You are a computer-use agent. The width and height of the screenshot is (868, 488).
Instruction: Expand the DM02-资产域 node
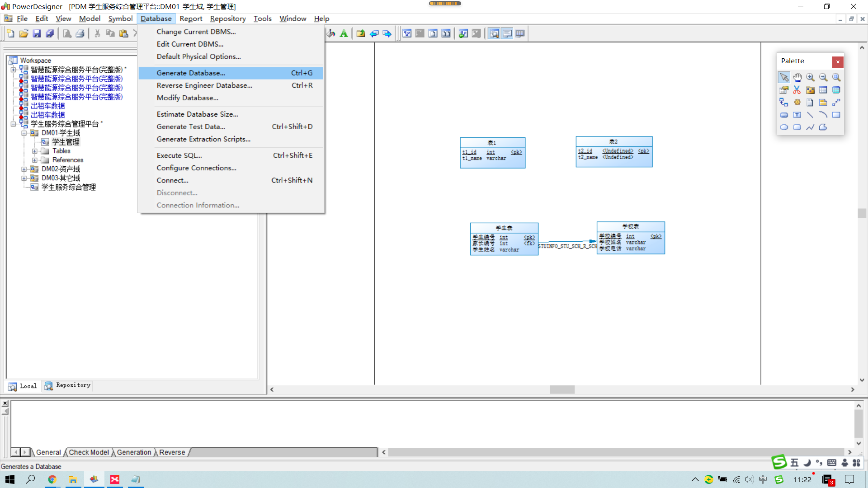pos(24,169)
